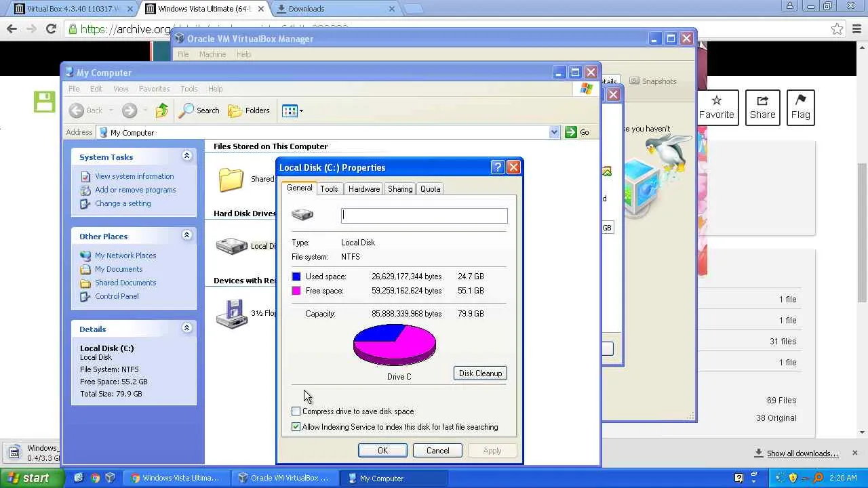Click the Forward arrow in My Computer toolbar

click(x=130, y=110)
